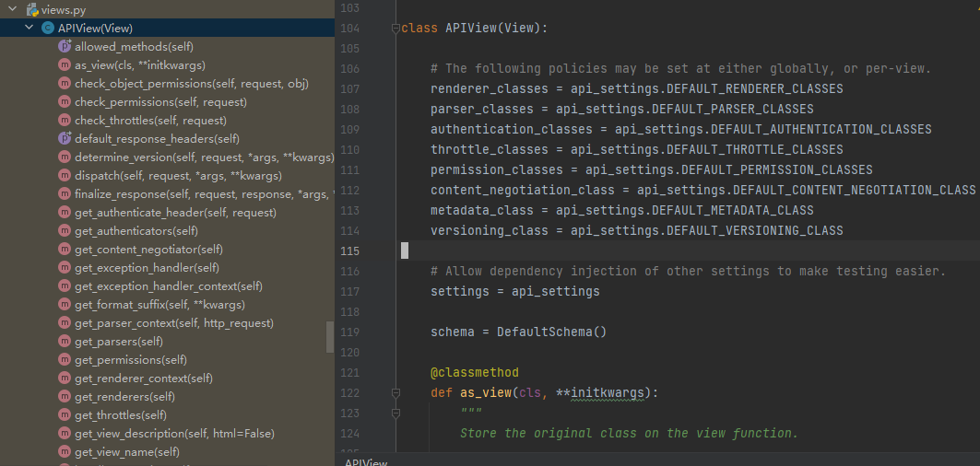Click the method icon beside get_view_name(self)
The image size is (980, 466).
[x=65, y=451]
